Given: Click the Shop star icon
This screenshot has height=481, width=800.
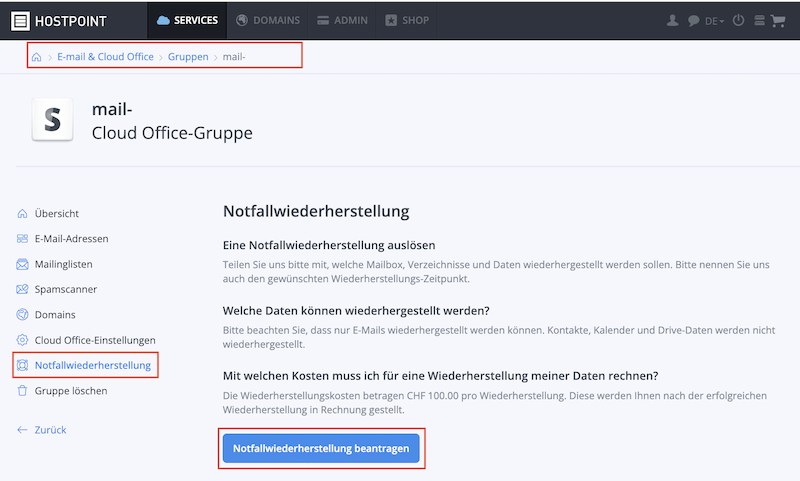Looking at the screenshot, I should pyautogui.click(x=391, y=20).
